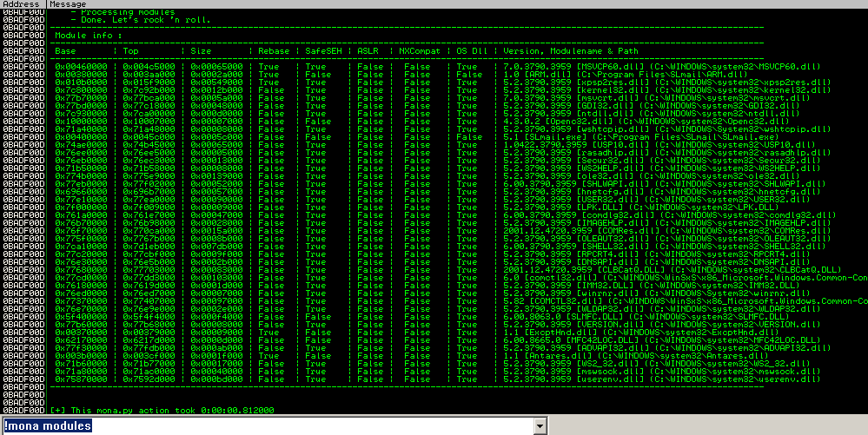This screenshot has width=868, height=435.
Task: Open the command history dropdown arrow
Action: point(540,425)
